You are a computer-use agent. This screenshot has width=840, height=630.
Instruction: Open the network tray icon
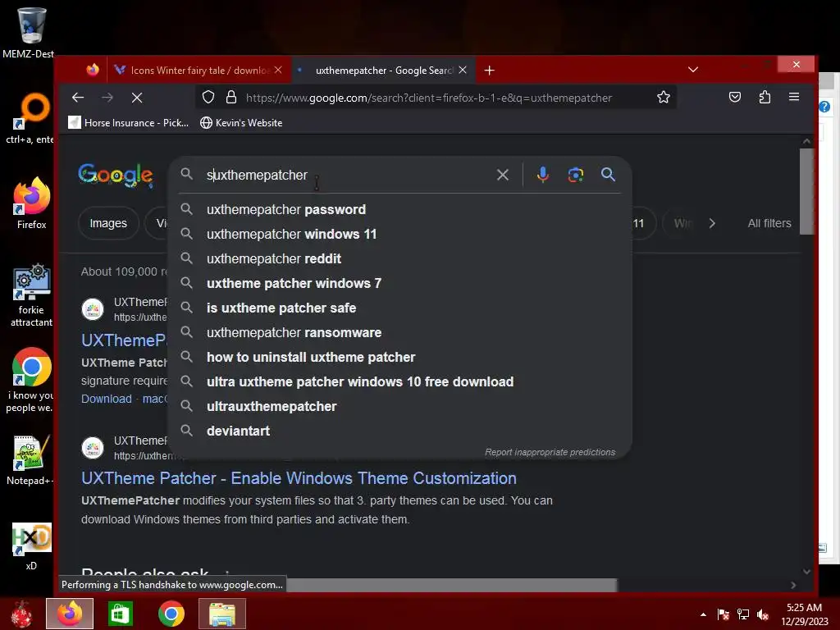point(742,614)
